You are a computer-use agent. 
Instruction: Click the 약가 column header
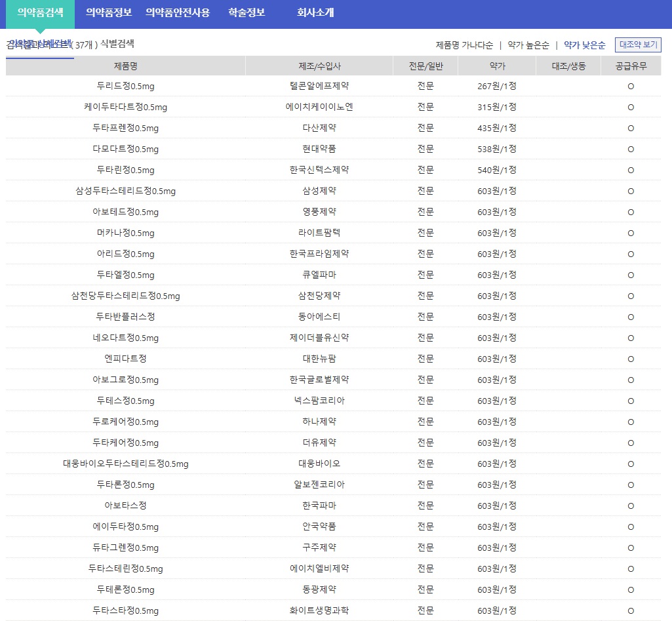[x=497, y=66]
